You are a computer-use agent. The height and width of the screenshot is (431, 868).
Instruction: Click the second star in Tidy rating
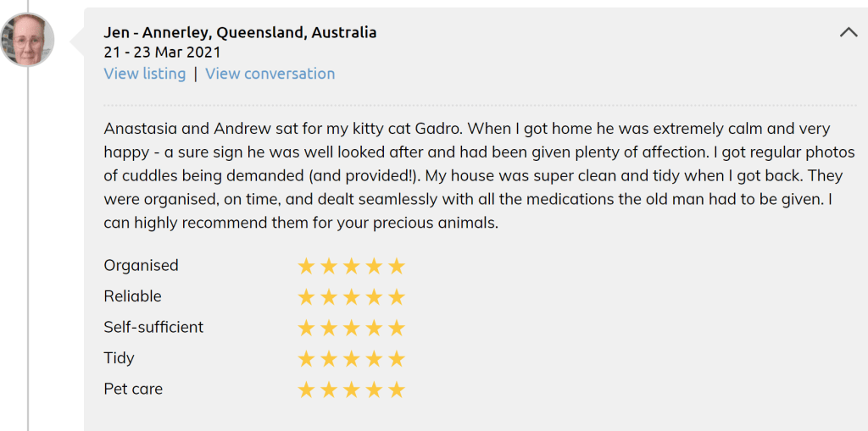click(329, 359)
